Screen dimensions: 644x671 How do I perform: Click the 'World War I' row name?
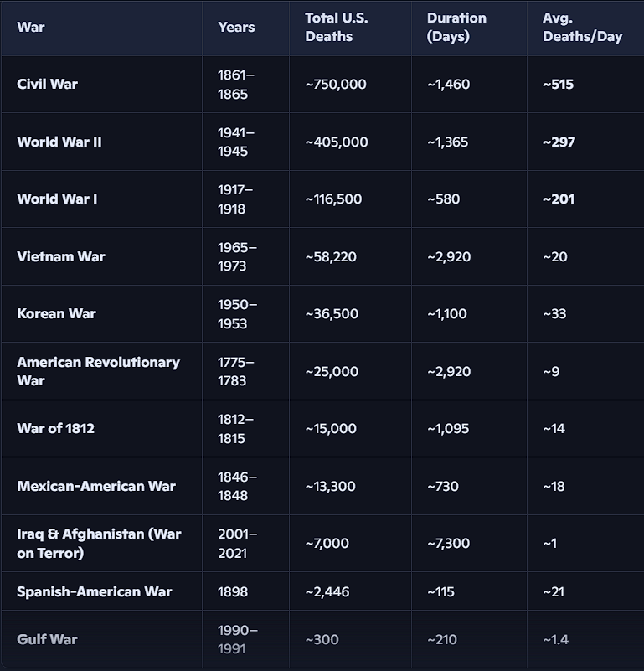click(x=57, y=199)
